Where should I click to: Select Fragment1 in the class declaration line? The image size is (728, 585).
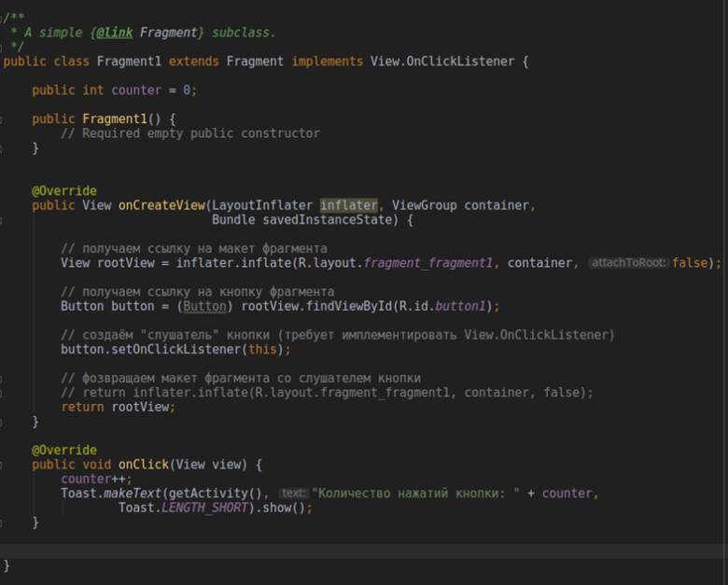[x=129, y=62]
